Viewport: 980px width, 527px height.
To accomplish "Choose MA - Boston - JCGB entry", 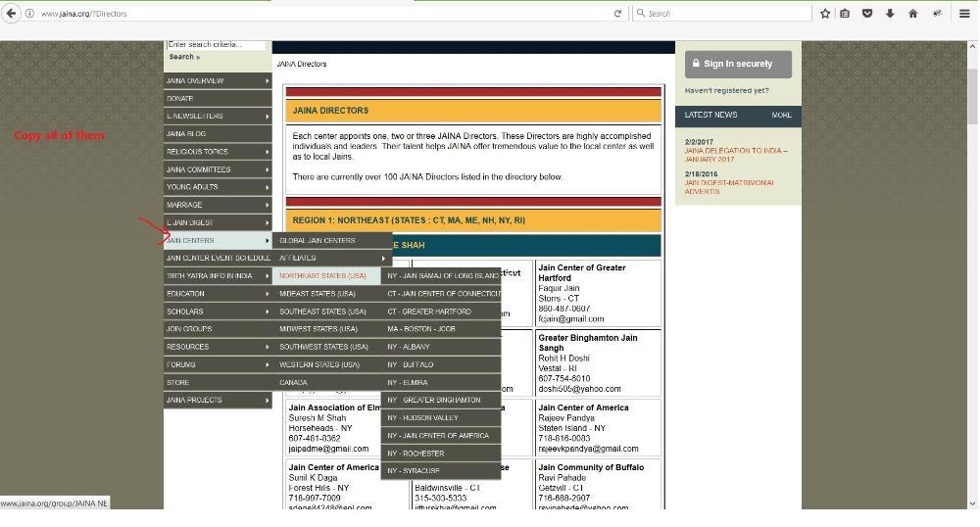I will tap(441, 328).
